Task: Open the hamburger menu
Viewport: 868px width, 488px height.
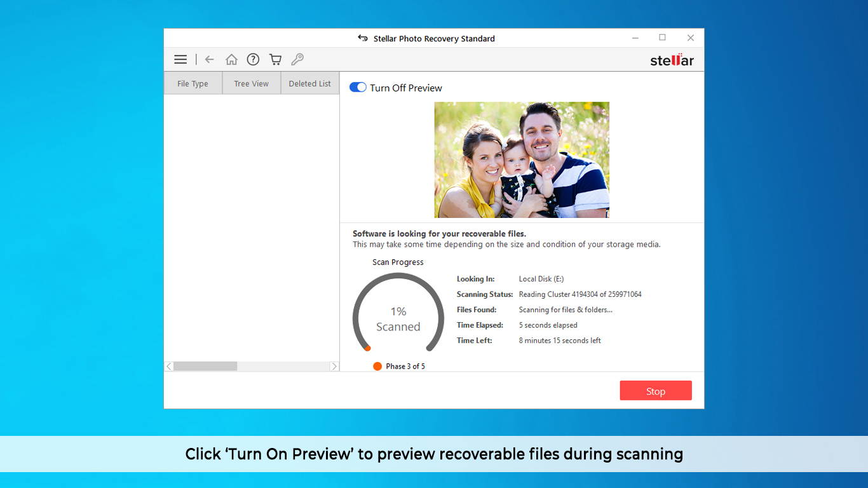Action: click(x=180, y=60)
